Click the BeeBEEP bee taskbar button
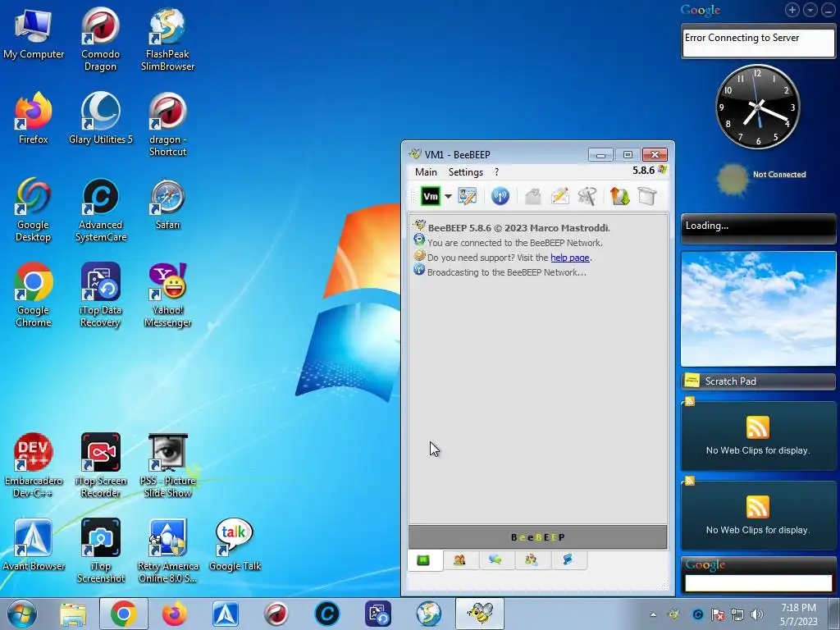This screenshot has height=630, width=840. 480,614
